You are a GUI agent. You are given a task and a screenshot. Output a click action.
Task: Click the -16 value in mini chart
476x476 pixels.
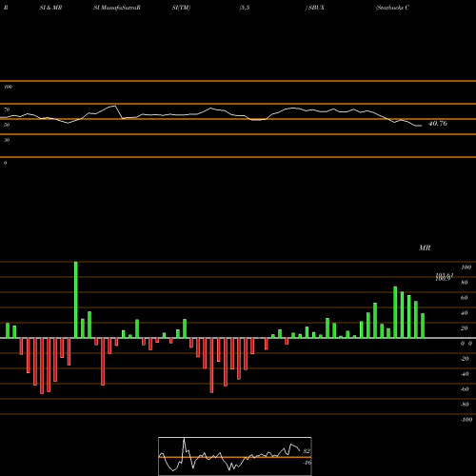307,463
